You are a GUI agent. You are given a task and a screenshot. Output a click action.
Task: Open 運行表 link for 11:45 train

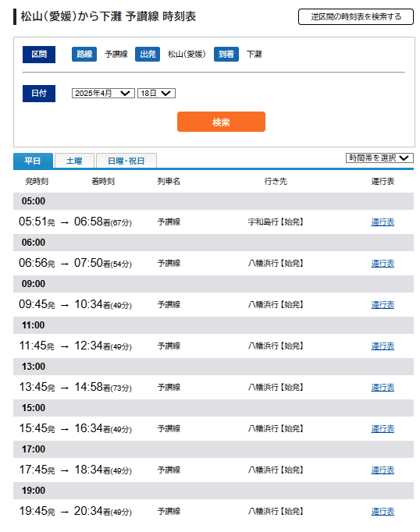pyautogui.click(x=383, y=346)
